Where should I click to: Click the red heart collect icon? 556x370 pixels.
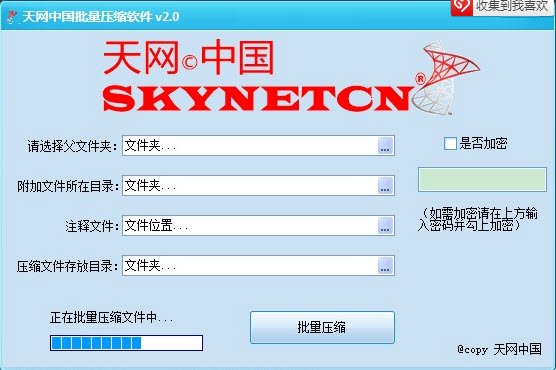tap(461, 6)
